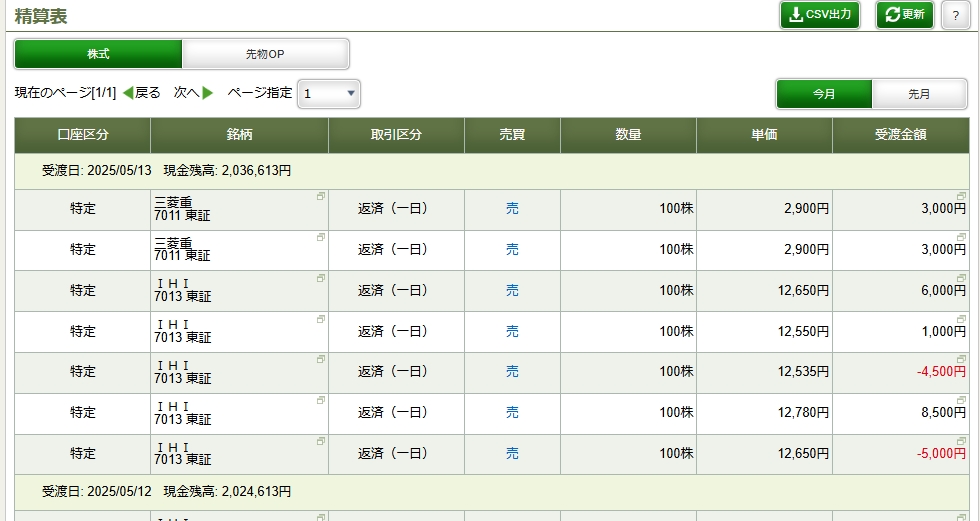The width and height of the screenshot is (980, 521).
Task: Click the 単価 column header
Action: pyautogui.click(x=764, y=135)
